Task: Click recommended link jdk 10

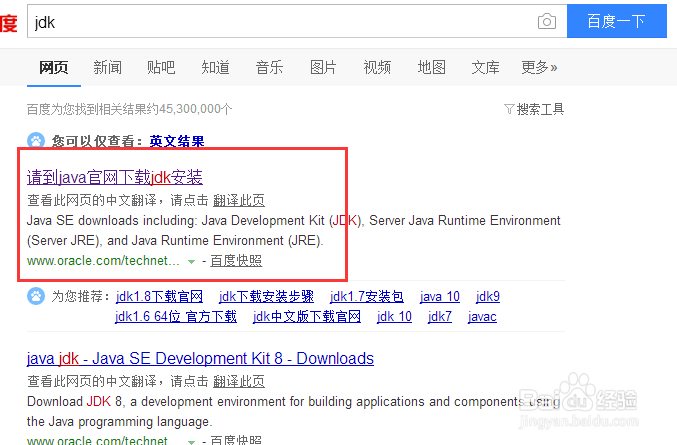Action: 394,316
